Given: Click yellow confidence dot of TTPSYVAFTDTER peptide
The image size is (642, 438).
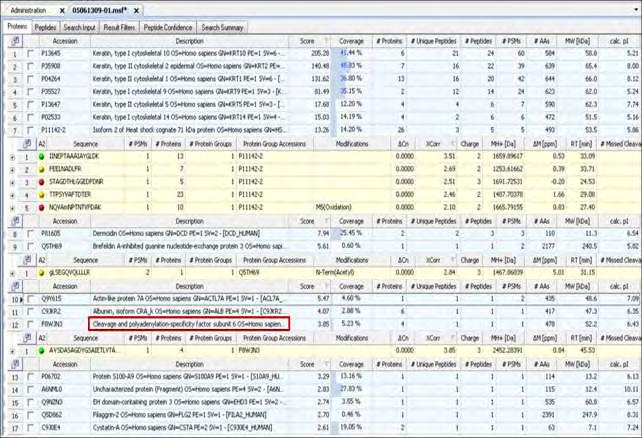Looking at the screenshot, I should (41, 195).
